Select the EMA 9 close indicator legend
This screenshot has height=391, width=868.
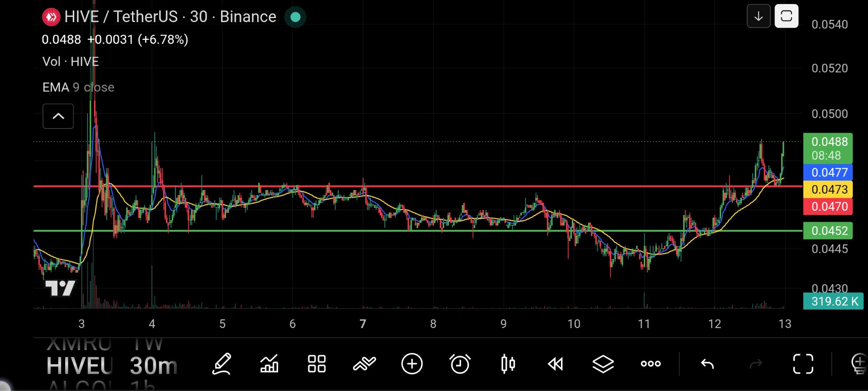pos(78,87)
